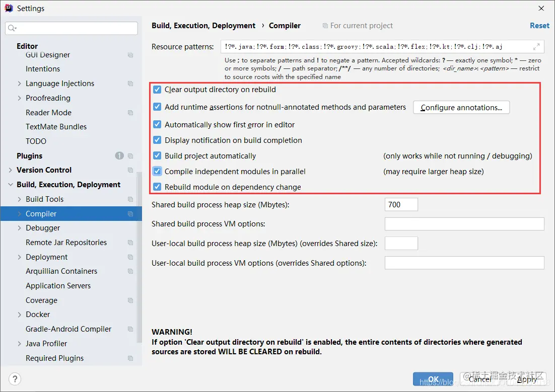Screen dimensions: 555x392
Task: Click the For current project icon
Action: pos(325,26)
